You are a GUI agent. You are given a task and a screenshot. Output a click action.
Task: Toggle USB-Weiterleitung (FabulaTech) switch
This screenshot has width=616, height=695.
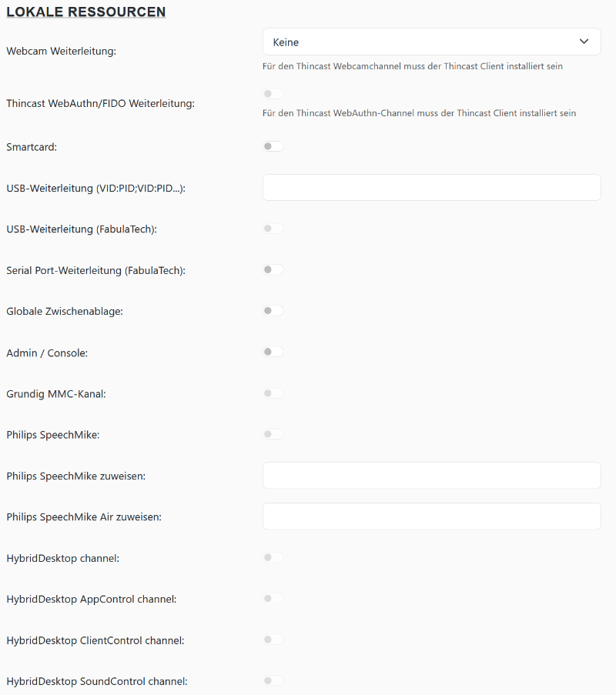point(273,229)
